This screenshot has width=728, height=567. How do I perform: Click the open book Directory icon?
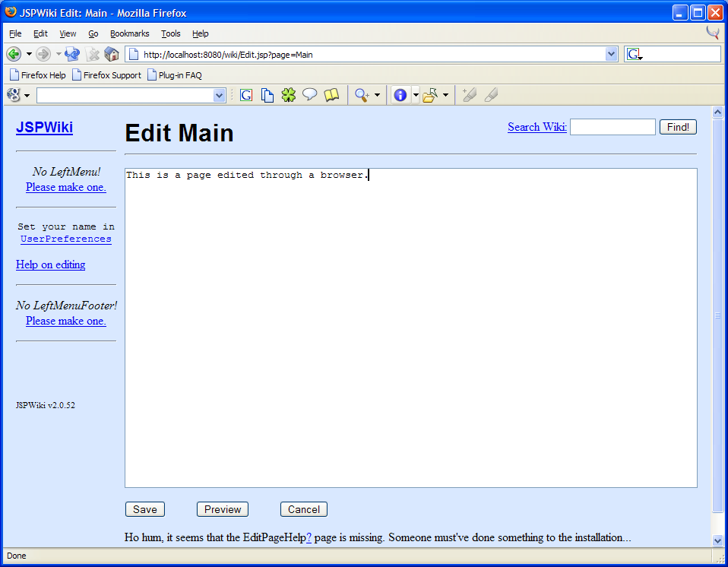coord(331,95)
